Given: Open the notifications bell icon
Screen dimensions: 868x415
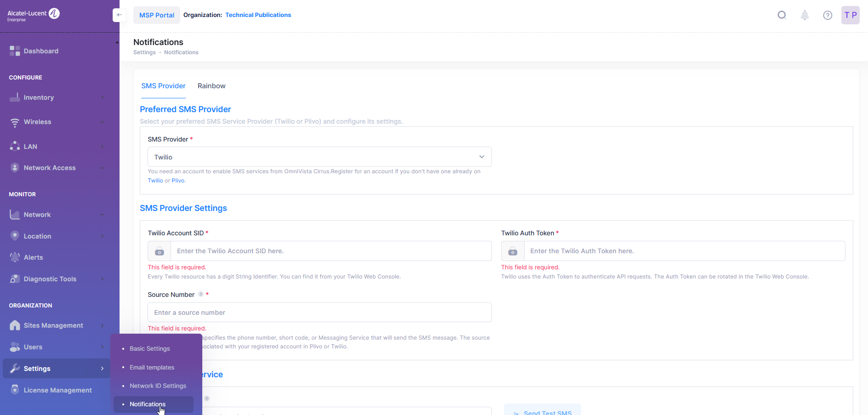Looking at the screenshot, I should tap(805, 15).
